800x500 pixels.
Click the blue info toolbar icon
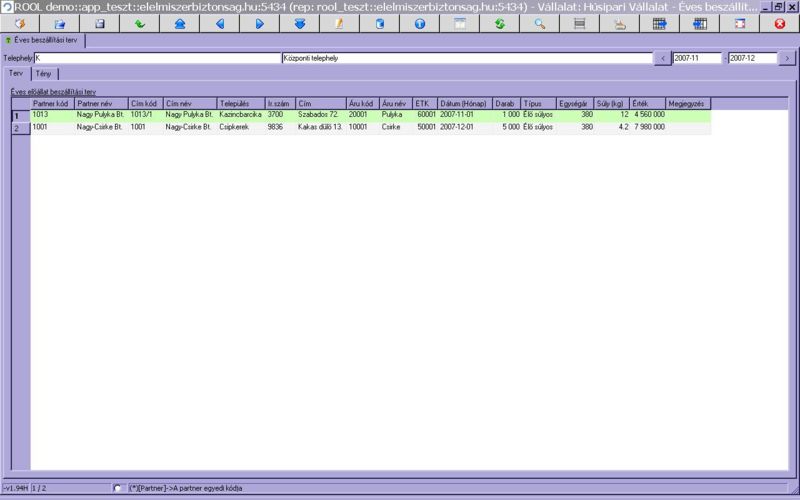click(419, 23)
